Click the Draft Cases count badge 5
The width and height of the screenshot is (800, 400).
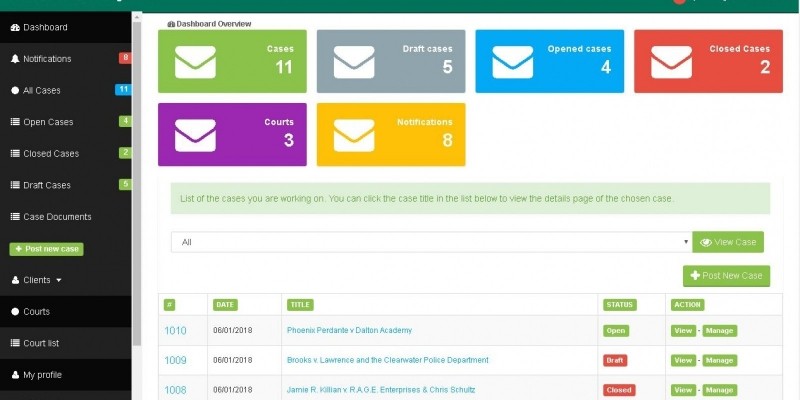click(x=125, y=185)
